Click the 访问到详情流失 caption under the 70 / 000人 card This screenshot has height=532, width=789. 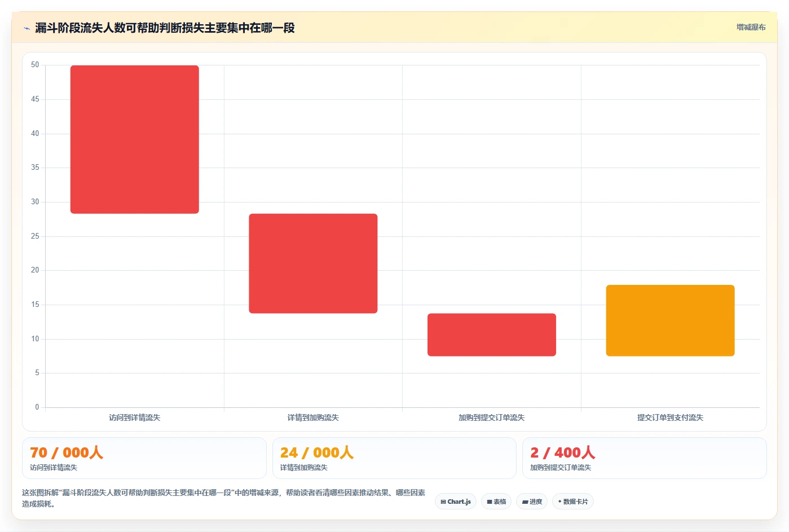click(x=54, y=468)
